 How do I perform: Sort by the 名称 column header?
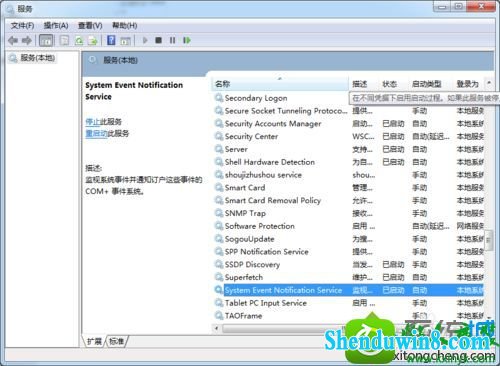click(x=280, y=84)
